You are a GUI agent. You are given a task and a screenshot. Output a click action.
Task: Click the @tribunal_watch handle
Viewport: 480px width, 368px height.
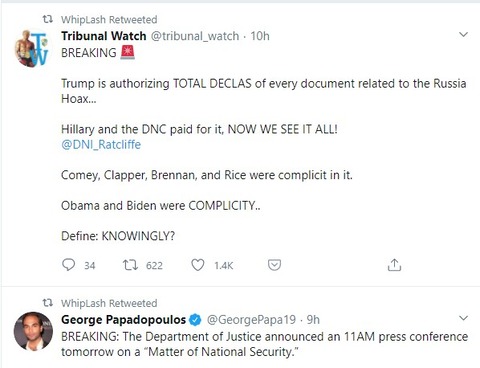[195, 36]
